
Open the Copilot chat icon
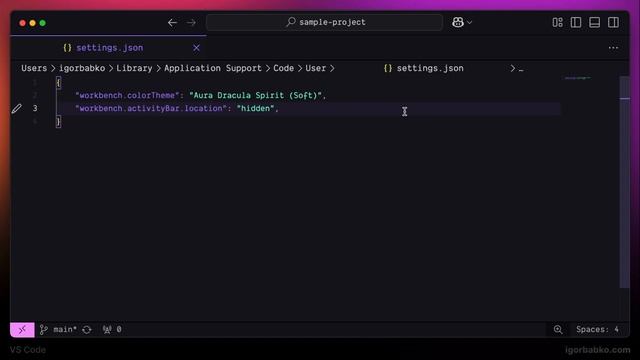458,22
